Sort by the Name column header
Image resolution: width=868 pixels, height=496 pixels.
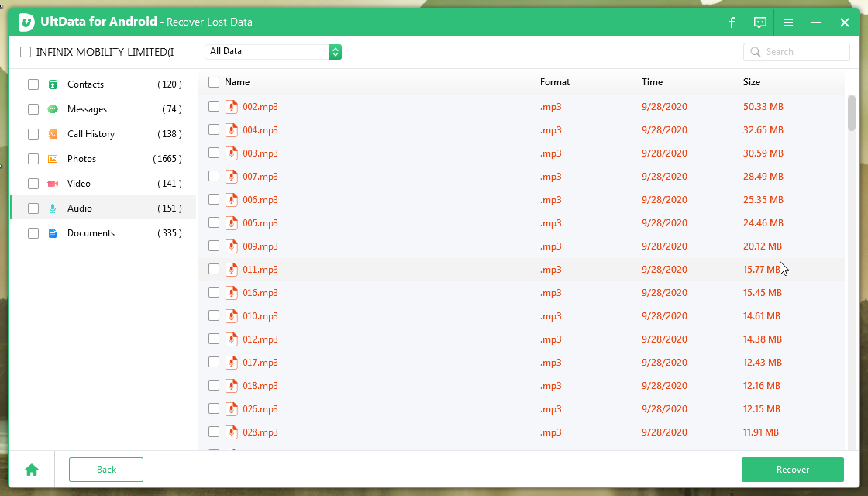coord(237,82)
